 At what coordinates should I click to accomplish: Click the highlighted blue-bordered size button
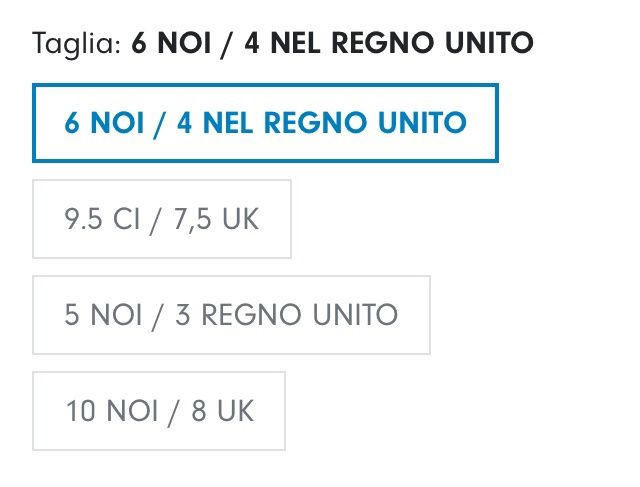[x=265, y=123]
